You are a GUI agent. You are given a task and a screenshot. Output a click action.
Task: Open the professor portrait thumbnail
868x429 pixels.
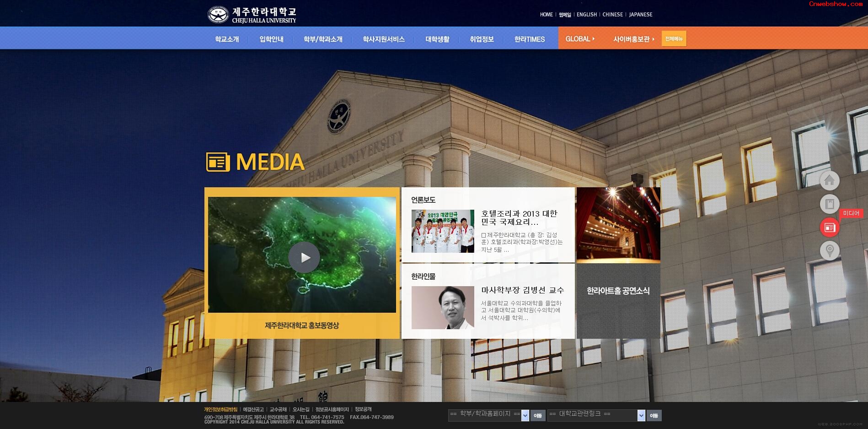pos(443,308)
